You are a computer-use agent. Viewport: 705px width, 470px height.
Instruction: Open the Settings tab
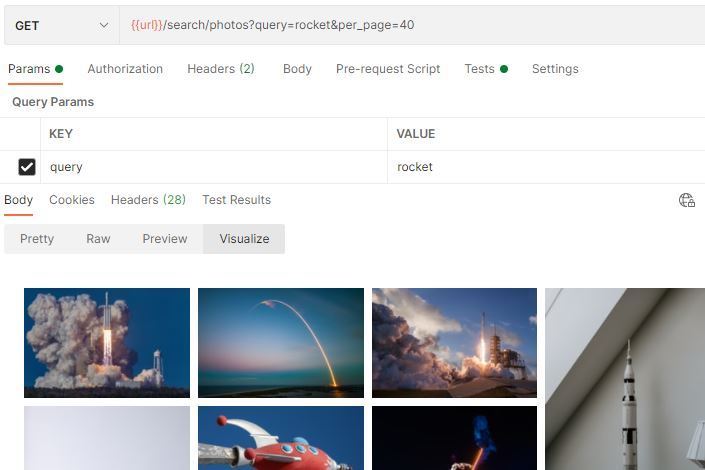coord(555,69)
